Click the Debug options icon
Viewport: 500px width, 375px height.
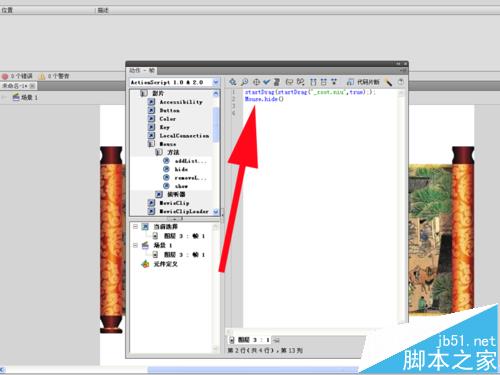tap(301, 82)
